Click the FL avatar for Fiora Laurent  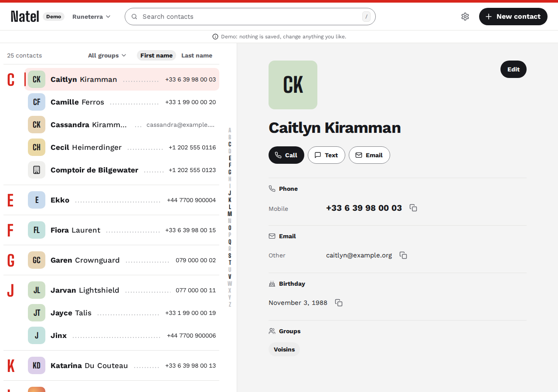point(37,230)
